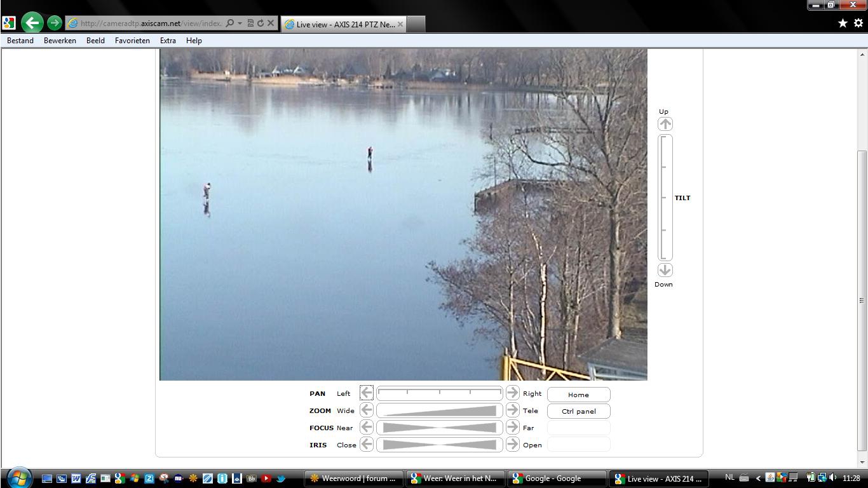Refresh the page with the reload icon
Screen dimensions: 868x488
[x=261, y=24]
